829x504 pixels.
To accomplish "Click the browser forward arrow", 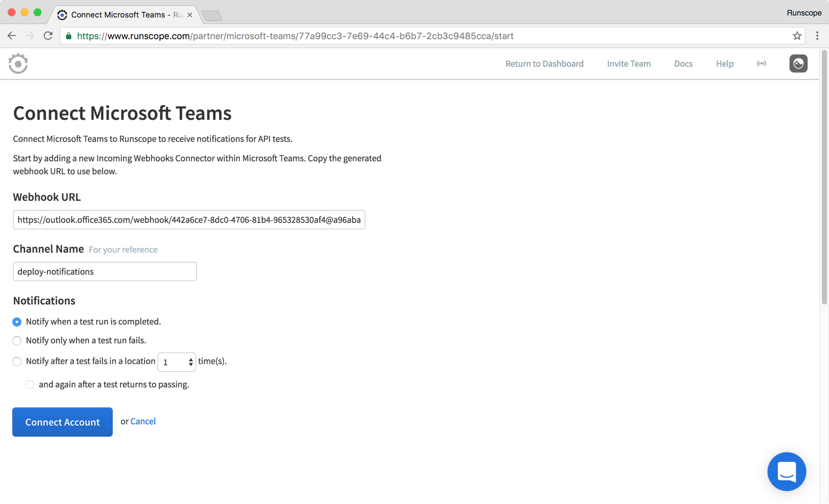I will (x=30, y=36).
